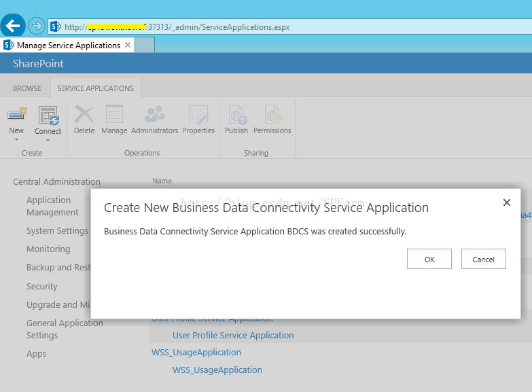Viewport: 532px width, 392px height.
Task: Switch to the SERVICE APPLICATIONS ribbon tab
Action: [95, 88]
